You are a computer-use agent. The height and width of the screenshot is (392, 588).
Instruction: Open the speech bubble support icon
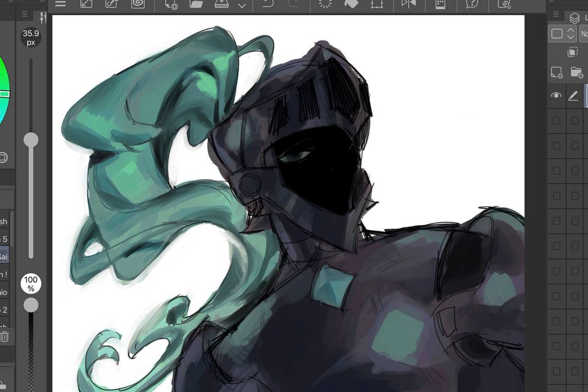[x=472, y=4]
